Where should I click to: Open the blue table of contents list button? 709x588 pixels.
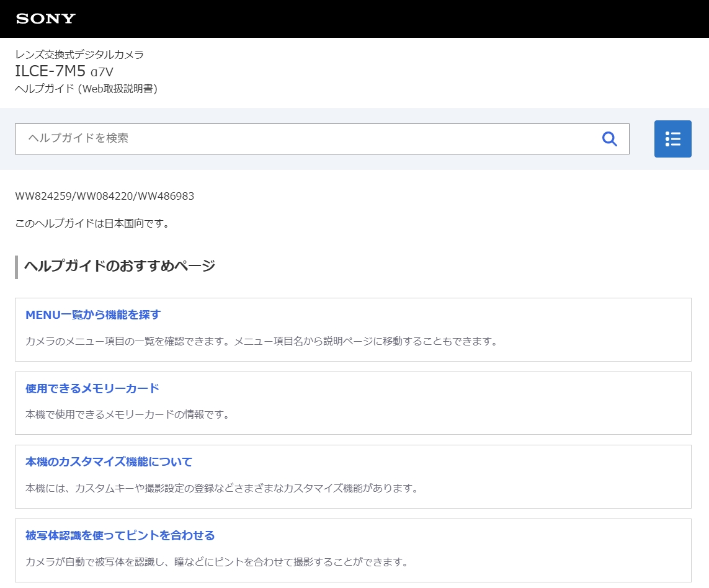[x=672, y=139]
